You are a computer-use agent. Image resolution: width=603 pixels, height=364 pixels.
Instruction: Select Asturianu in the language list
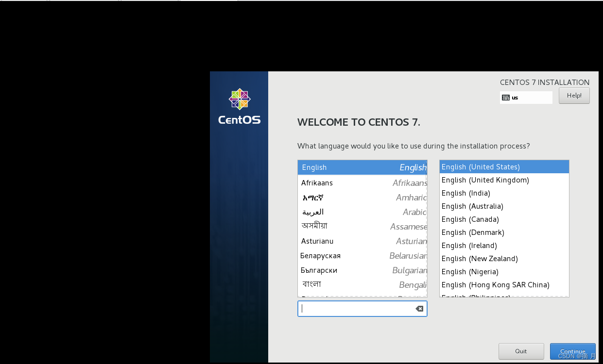pyautogui.click(x=362, y=241)
